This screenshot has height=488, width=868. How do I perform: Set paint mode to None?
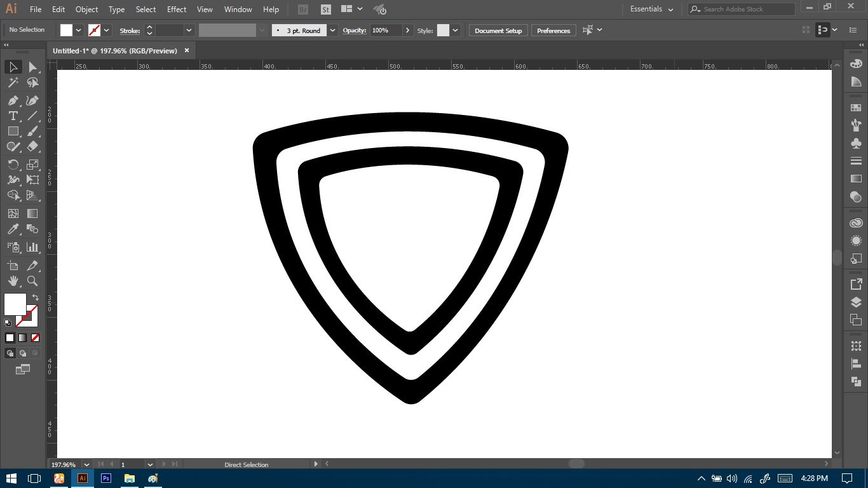[36, 338]
